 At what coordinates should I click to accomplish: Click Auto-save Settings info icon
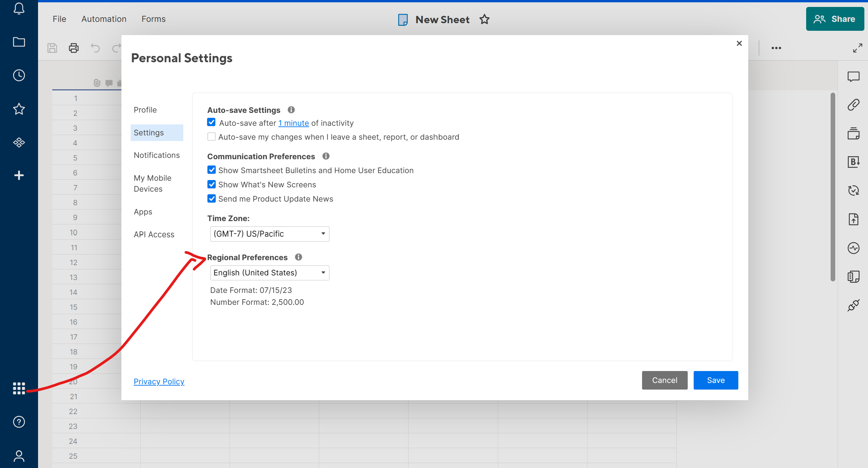click(291, 110)
